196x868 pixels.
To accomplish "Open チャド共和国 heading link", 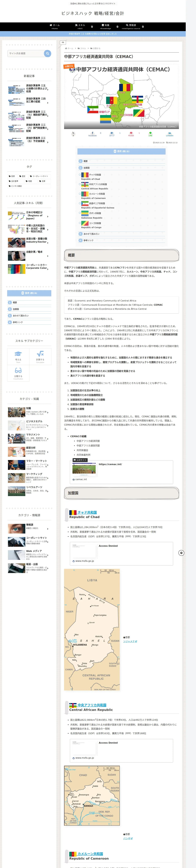I will [87, 513].
